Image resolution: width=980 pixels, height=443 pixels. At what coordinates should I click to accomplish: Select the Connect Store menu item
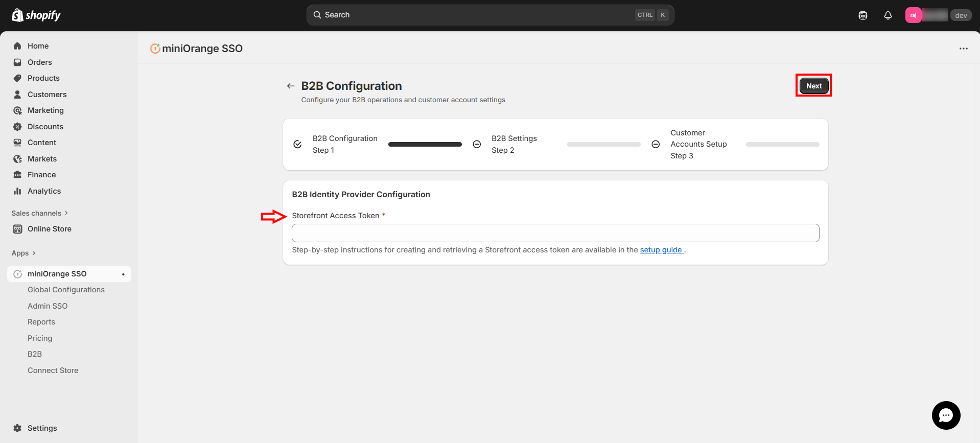[53, 370]
